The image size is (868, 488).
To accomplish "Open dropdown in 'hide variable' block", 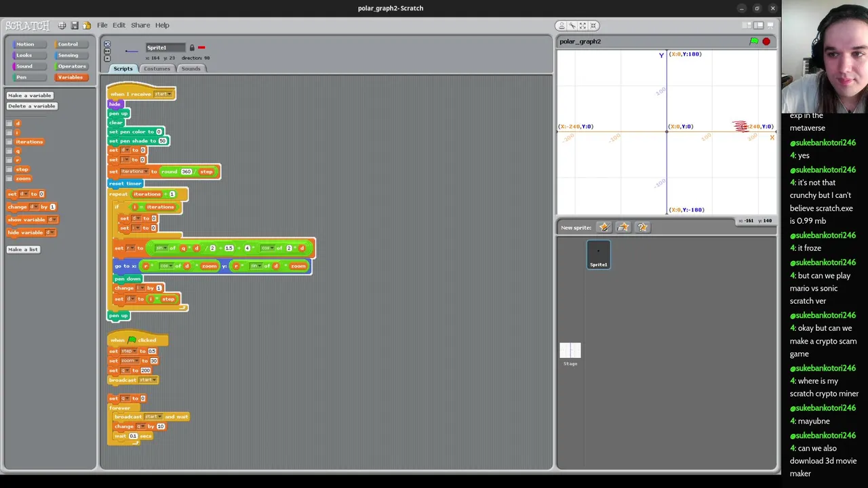I will coord(51,232).
